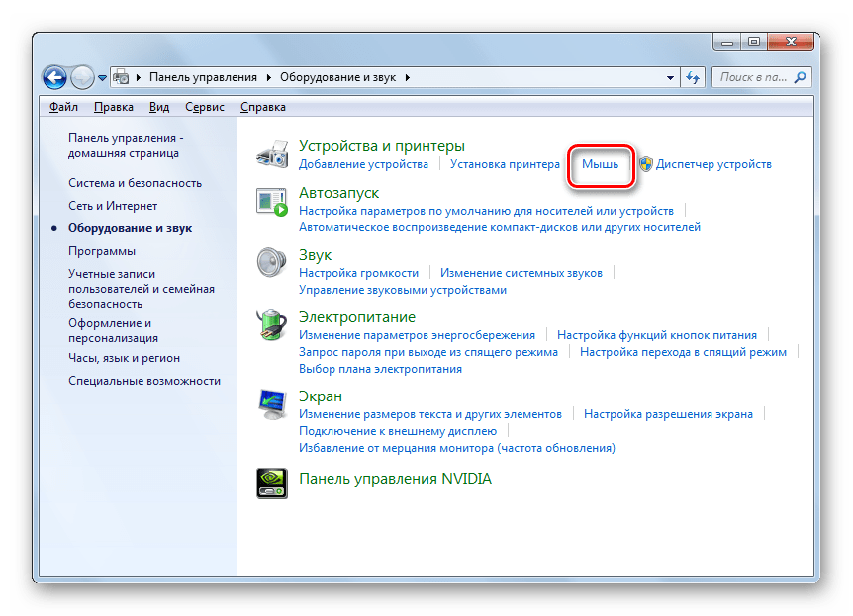The image size is (853, 616).
Task: Click the refresh button beside the address bar
Action: [x=694, y=77]
